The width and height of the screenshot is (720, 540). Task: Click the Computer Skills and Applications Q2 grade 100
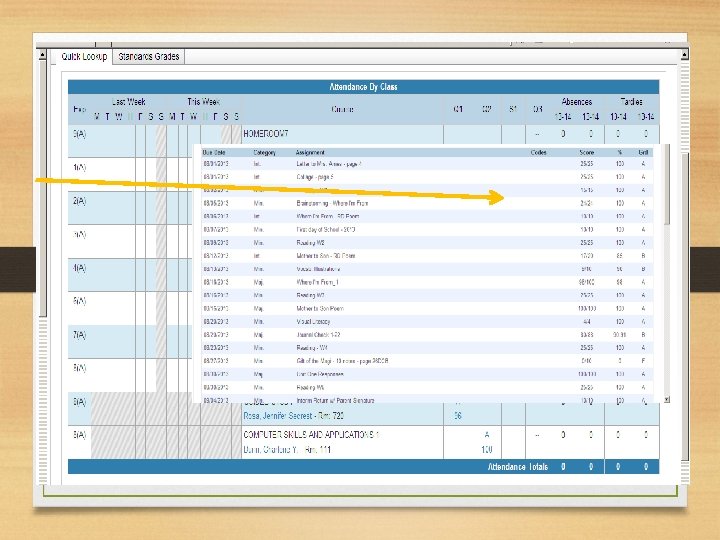pyautogui.click(x=487, y=449)
